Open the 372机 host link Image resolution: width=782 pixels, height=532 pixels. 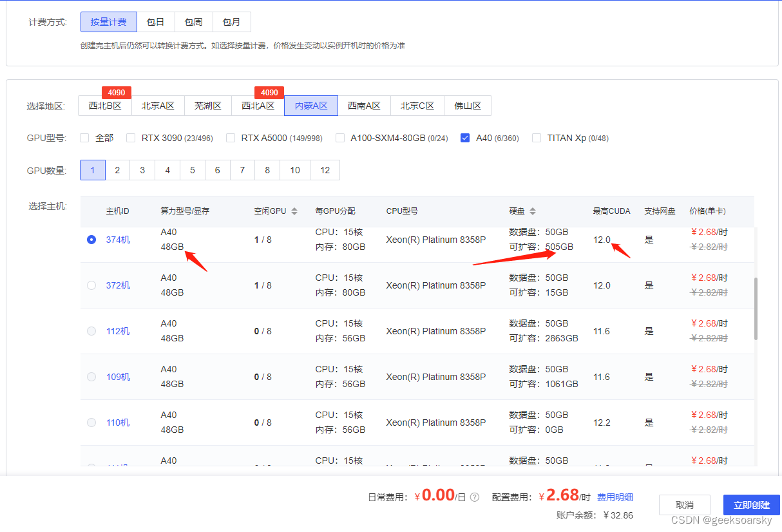pyautogui.click(x=118, y=285)
